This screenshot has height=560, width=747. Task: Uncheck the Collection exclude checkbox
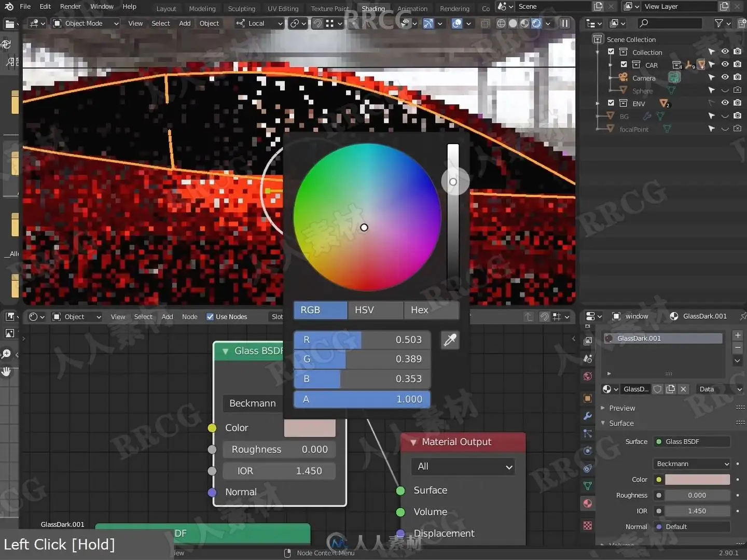click(611, 52)
